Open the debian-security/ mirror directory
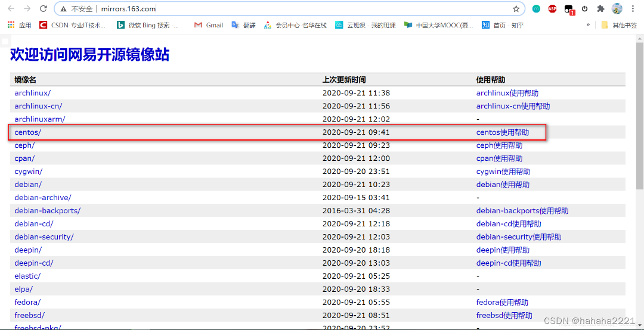The width and height of the screenshot is (644, 330). (44, 237)
